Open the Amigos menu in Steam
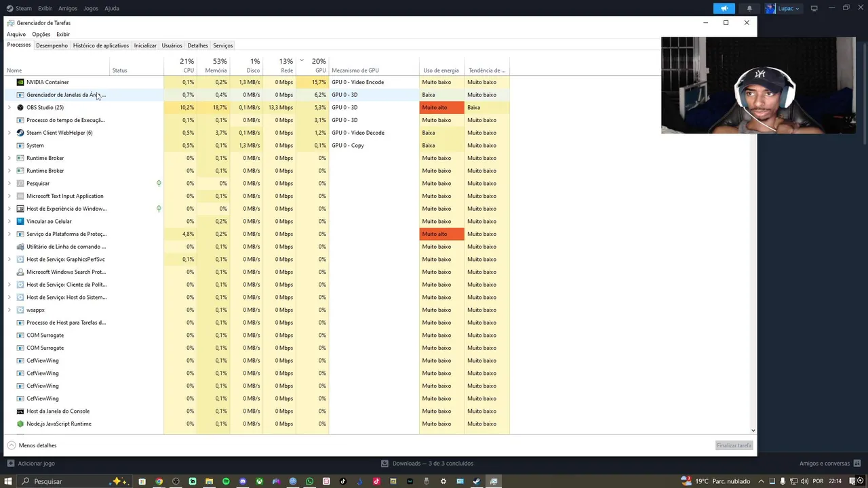 coord(68,8)
